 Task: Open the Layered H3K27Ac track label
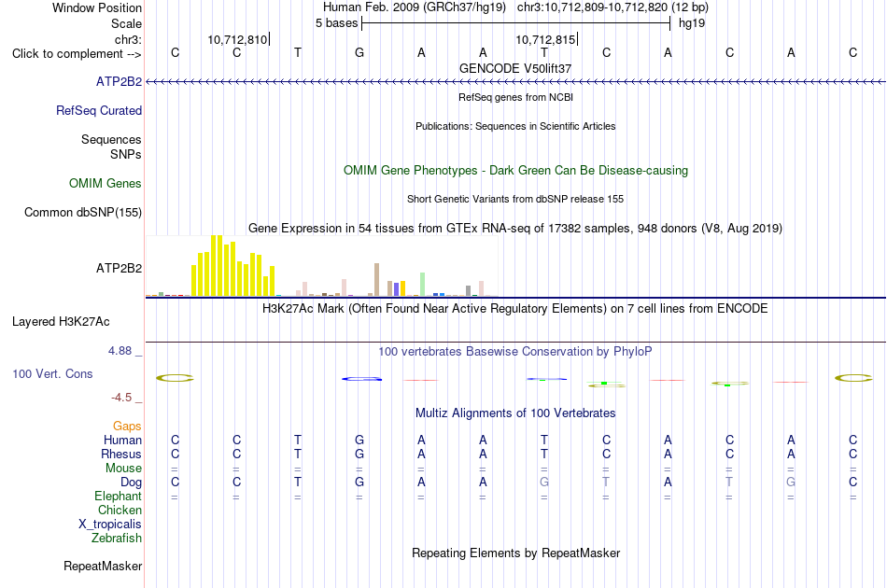(x=61, y=321)
